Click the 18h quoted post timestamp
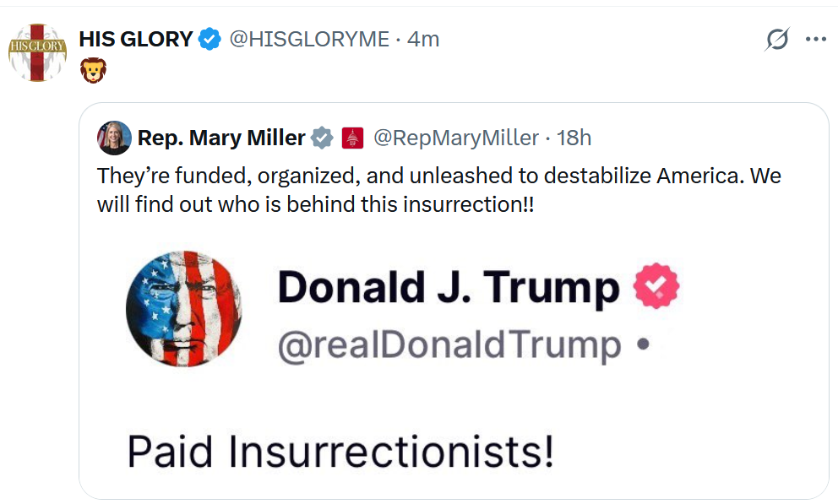The height and width of the screenshot is (504, 838). pos(574,138)
